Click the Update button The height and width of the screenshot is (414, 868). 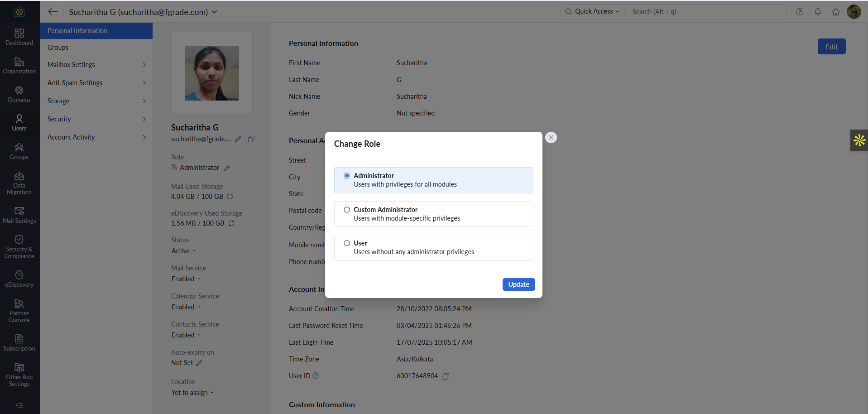518,284
